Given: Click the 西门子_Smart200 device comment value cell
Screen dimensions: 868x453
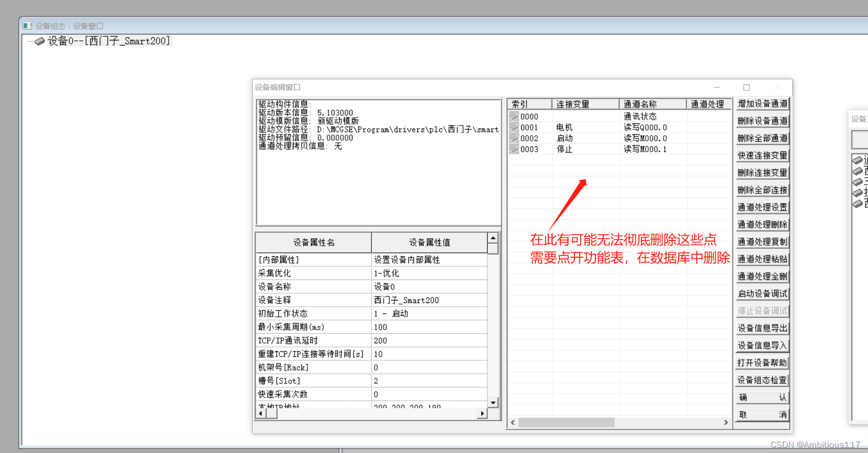Looking at the screenshot, I should [429, 300].
